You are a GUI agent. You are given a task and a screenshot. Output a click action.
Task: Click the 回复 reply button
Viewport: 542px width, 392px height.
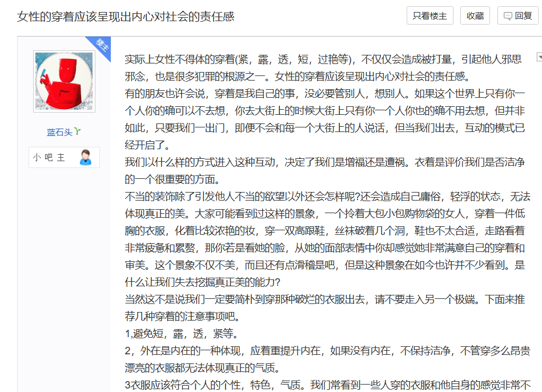[x=518, y=16]
